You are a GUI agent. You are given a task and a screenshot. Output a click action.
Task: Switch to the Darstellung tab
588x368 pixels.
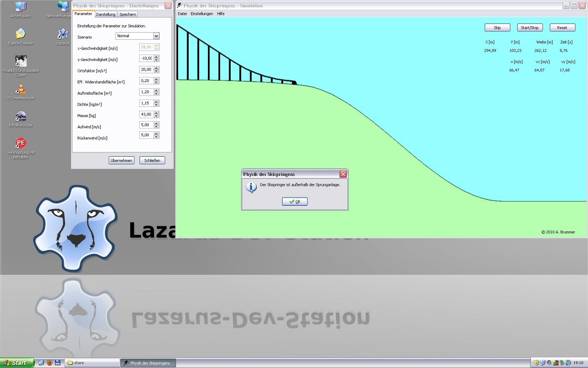point(106,15)
